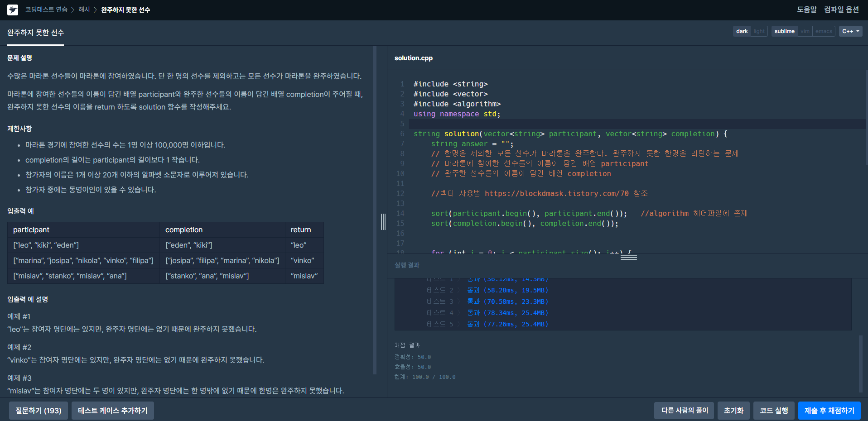Open the 컴파일 옵션 menu
Image resolution: width=868 pixels, height=421 pixels.
tap(841, 10)
